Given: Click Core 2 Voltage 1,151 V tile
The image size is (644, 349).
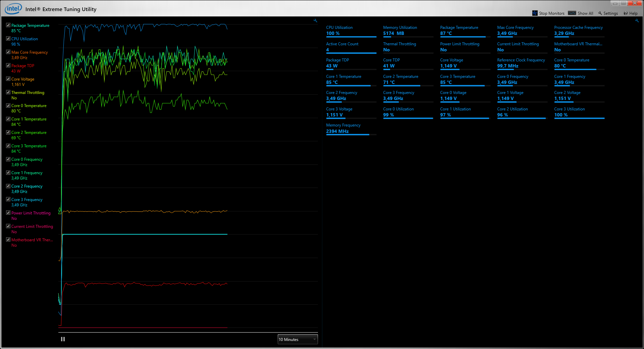Looking at the screenshot, I should 579,96.
